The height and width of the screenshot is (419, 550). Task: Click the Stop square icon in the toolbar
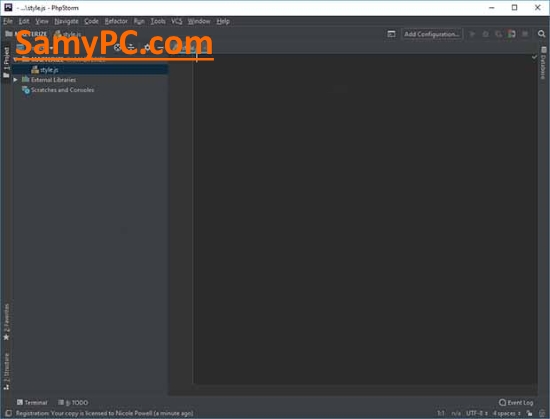pyautogui.click(x=525, y=34)
